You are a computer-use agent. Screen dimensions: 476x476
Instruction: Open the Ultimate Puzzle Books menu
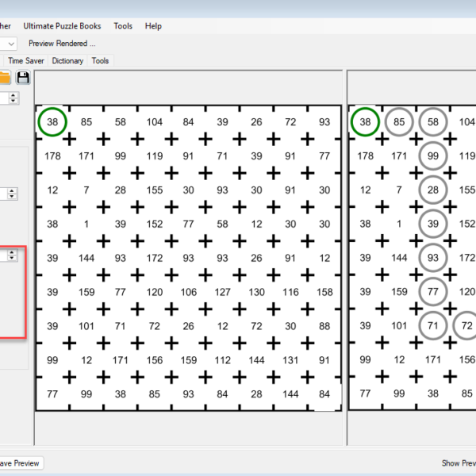(62, 26)
